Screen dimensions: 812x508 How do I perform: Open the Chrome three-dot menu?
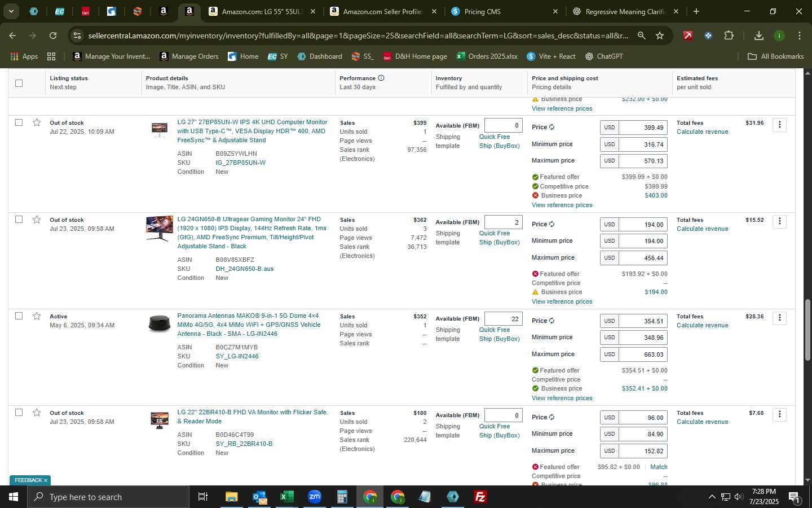(x=800, y=36)
